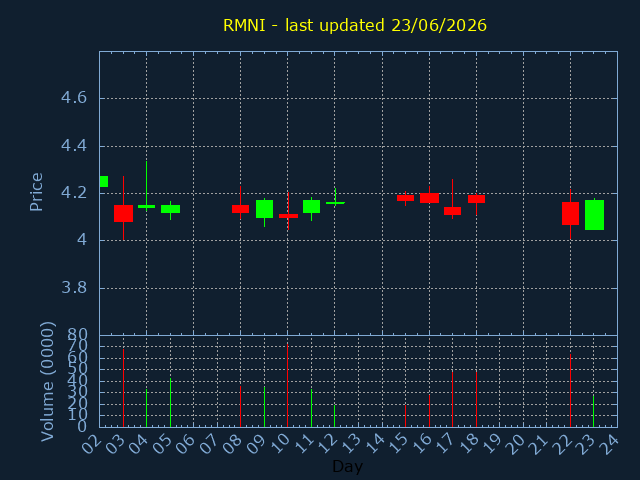Click the day label 10 on x-axis
The height and width of the screenshot is (480, 640).
coord(280,444)
